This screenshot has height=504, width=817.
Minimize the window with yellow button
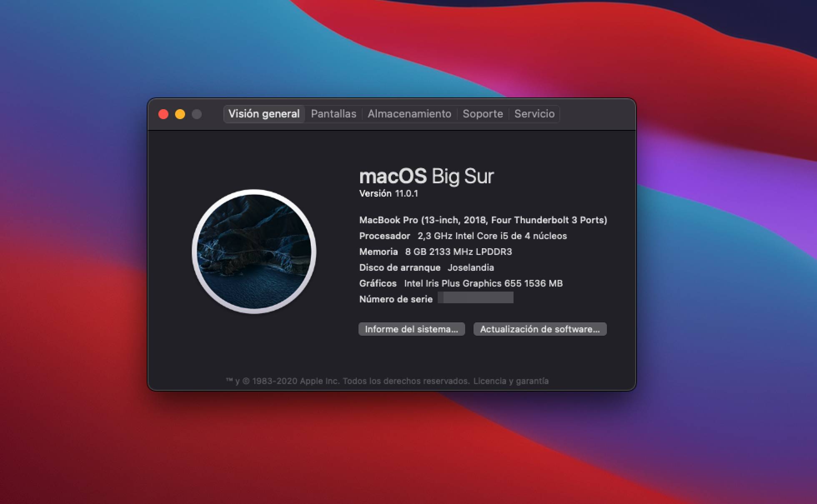click(x=180, y=114)
